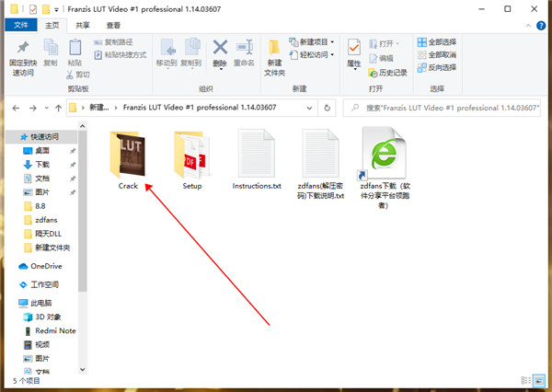552x392 pixels.
Task: Click 粘贴快捷方式 paste shortcut
Action: [121, 55]
